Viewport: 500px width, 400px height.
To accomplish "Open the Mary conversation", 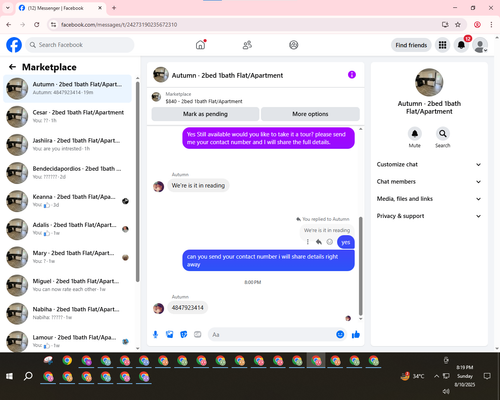I will [67, 257].
